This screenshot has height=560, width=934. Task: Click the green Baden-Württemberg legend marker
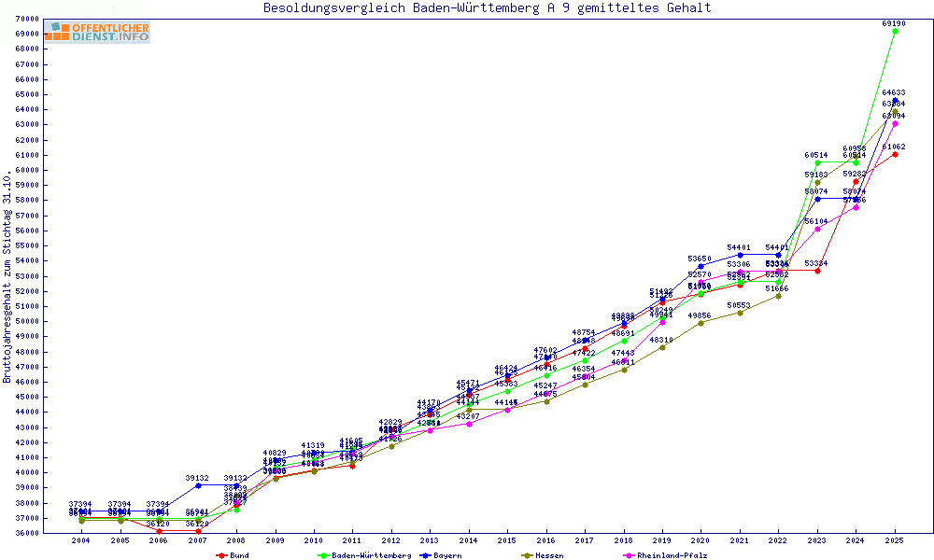pyautogui.click(x=324, y=555)
